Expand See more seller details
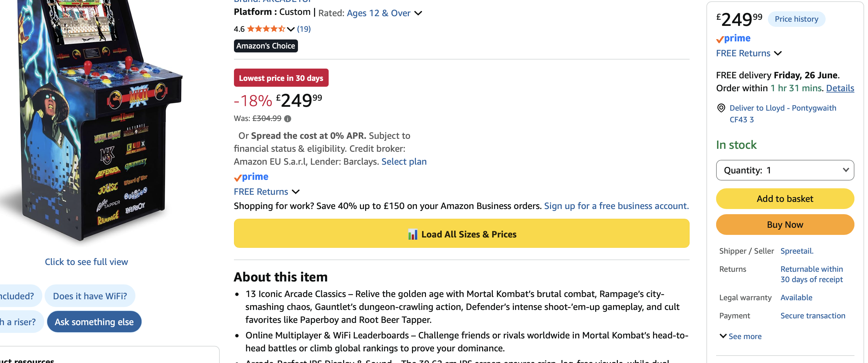 [740, 336]
